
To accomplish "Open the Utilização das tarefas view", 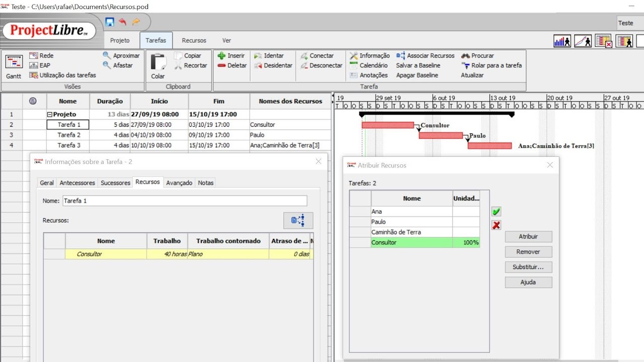I will pos(62,75).
